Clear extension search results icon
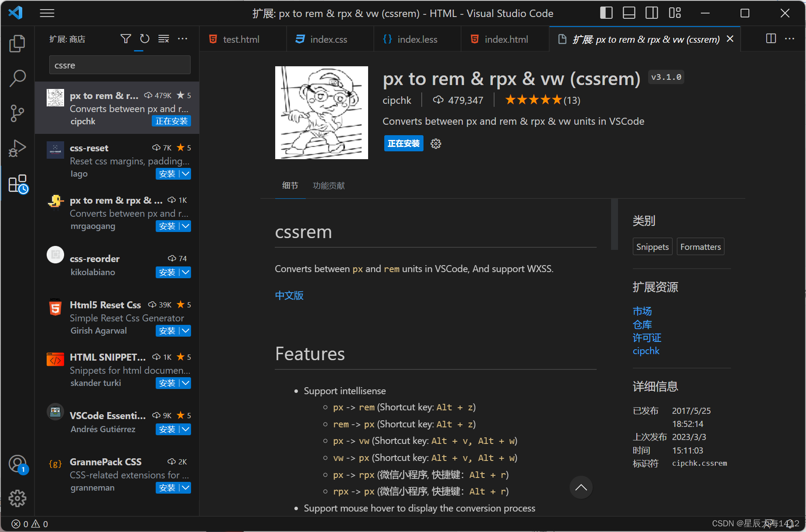Image resolution: width=806 pixels, height=532 pixels. 164,39
